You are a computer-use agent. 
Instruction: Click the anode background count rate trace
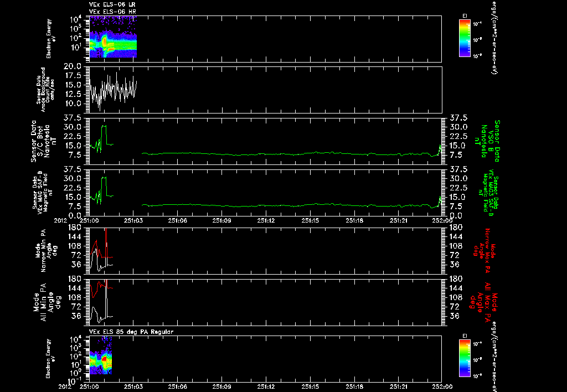coord(113,90)
